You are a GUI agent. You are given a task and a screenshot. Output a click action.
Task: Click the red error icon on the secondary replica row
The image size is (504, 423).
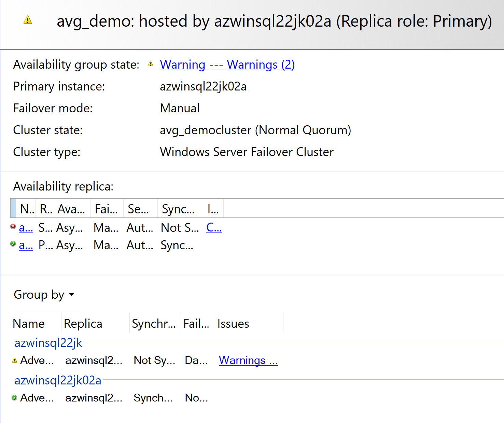(13, 226)
